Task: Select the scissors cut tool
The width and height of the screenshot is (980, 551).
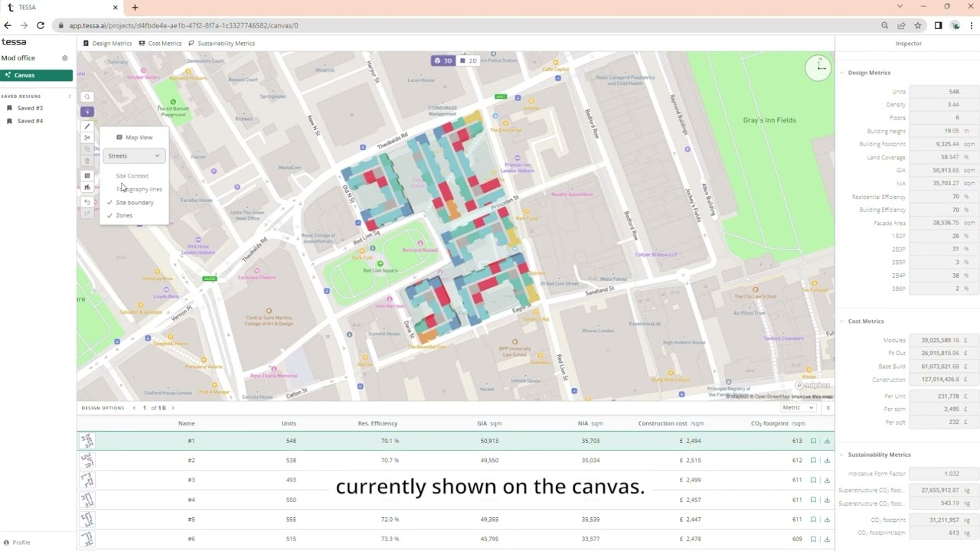Action: click(87, 138)
